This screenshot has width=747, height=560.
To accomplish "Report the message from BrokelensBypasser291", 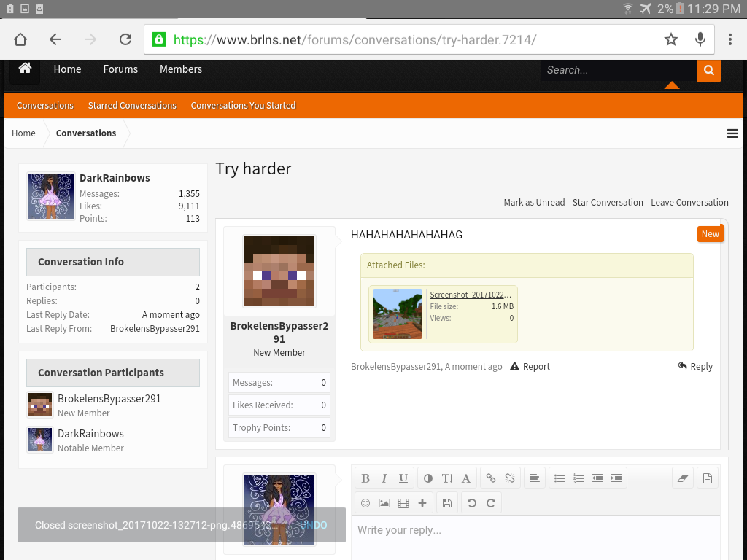I will 530,366.
